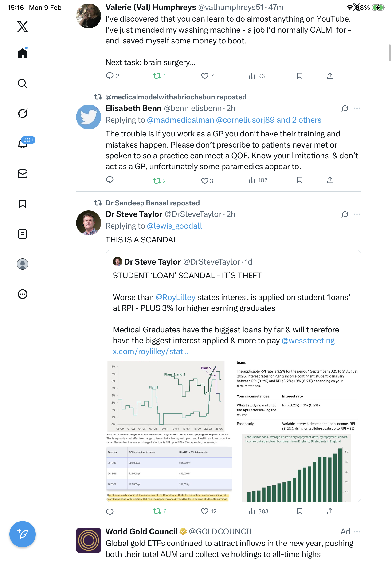Open more options on World Gold Council ad

357,531
